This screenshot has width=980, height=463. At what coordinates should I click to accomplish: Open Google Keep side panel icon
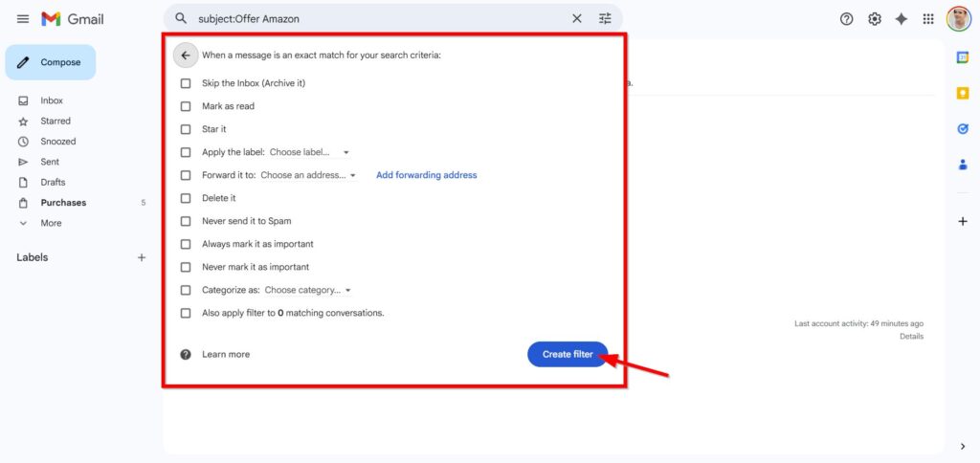click(x=963, y=93)
